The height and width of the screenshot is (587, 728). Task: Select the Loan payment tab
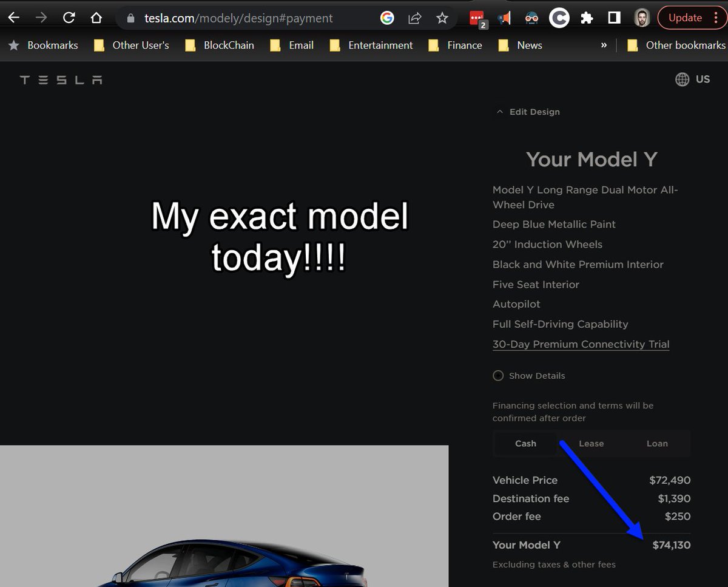(x=657, y=443)
